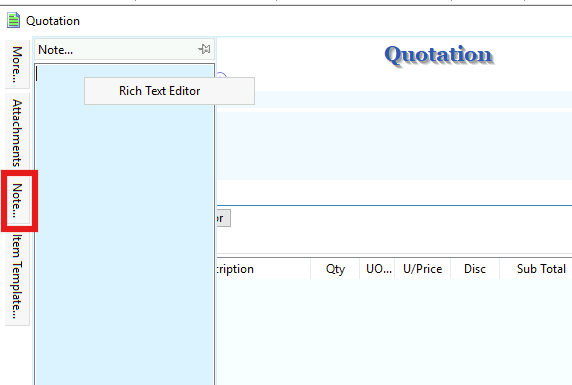Click the Sub Total column header
This screenshot has width=572, height=385.
(x=536, y=269)
